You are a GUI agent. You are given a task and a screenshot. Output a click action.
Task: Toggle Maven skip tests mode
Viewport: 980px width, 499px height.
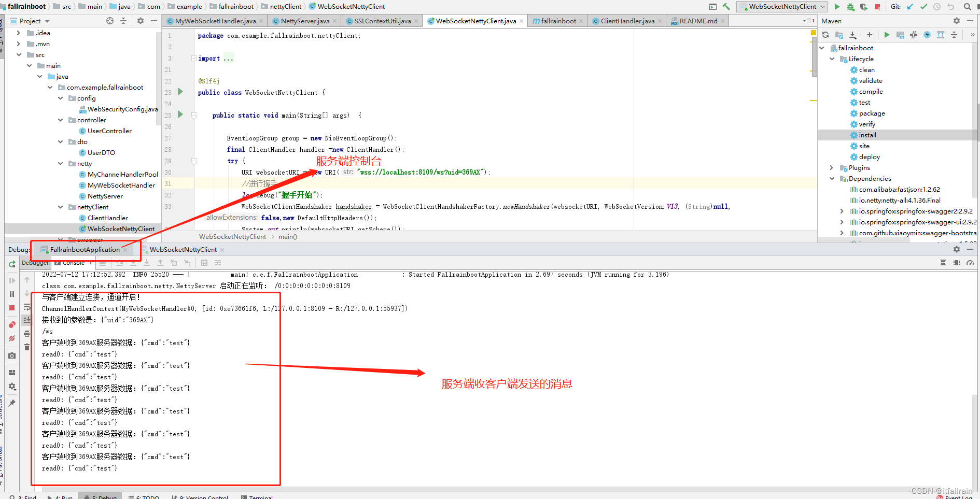point(927,35)
